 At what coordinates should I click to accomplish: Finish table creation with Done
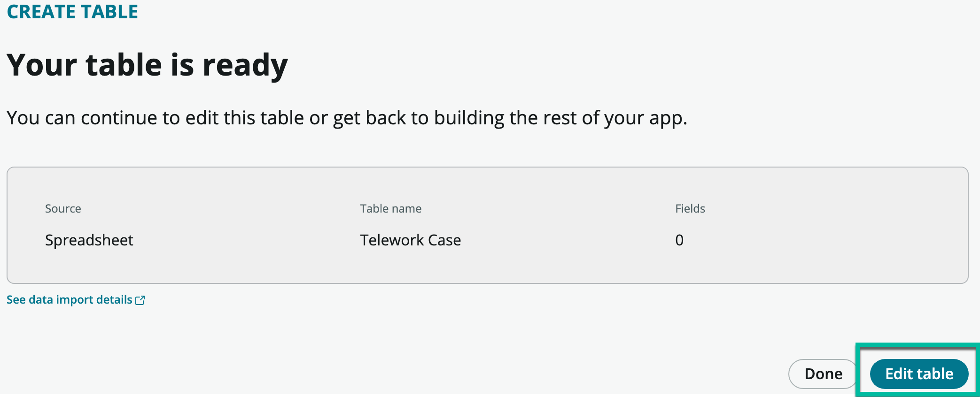pyautogui.click(x=823, y=374)
